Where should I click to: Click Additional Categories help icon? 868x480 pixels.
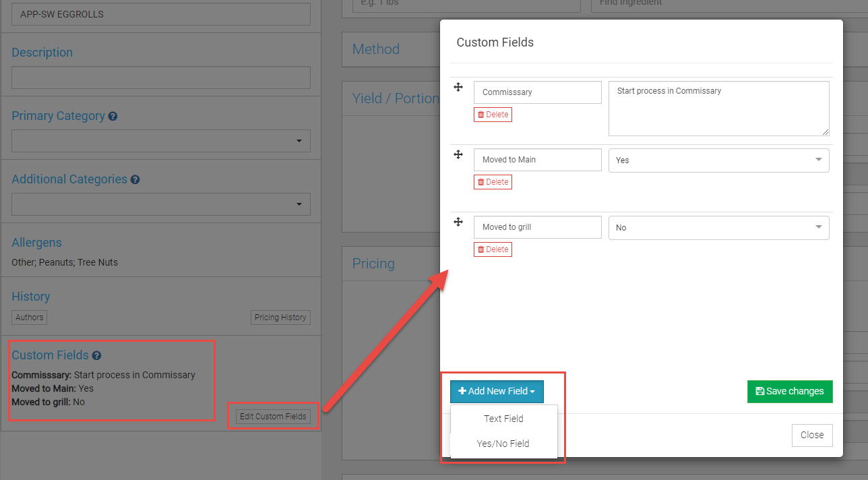(x=135, y=179)
